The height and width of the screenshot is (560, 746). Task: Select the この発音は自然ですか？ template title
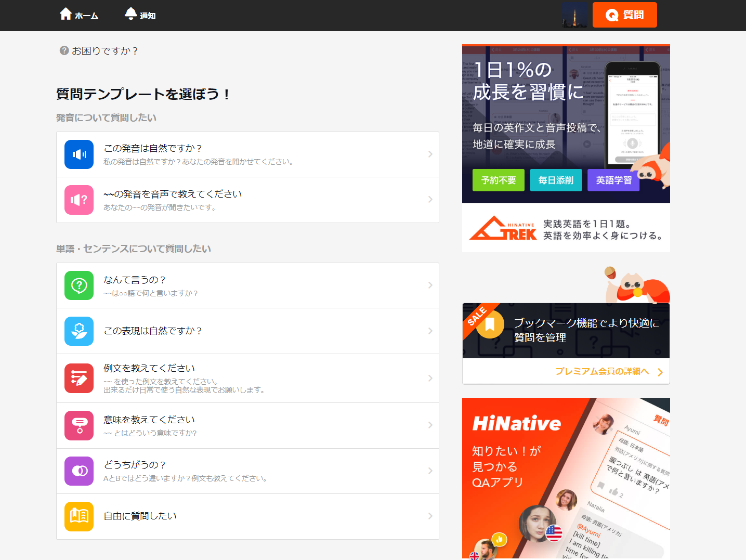point(152,148)
